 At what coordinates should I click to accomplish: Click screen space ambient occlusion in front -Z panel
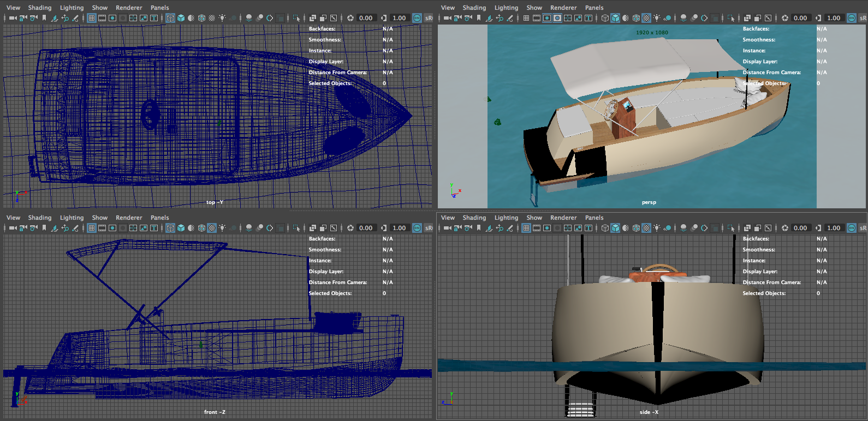click(x=249, y=228)
